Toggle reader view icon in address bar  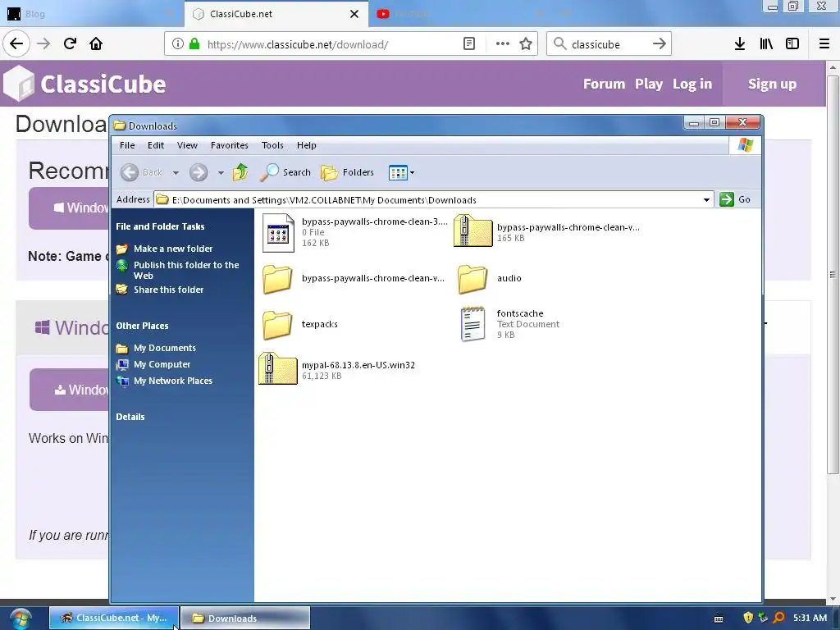click(469, 44)
